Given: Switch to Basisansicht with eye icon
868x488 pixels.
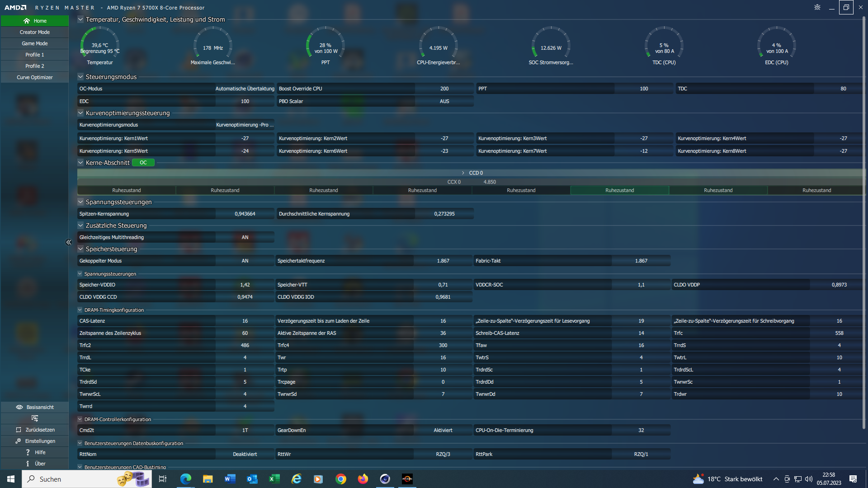Looking at the screenshot, I should pos(35,407).
